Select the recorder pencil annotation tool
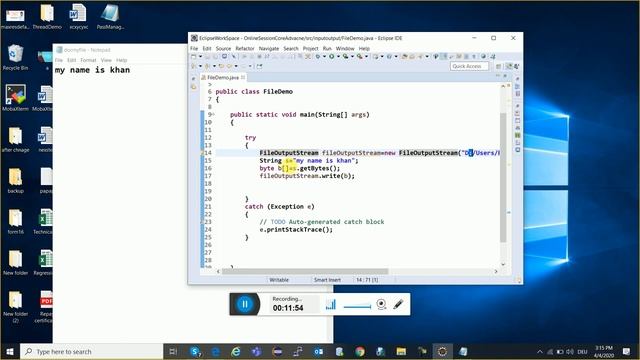The width and height of the screenshot is (640, 360). coord(398,304)
